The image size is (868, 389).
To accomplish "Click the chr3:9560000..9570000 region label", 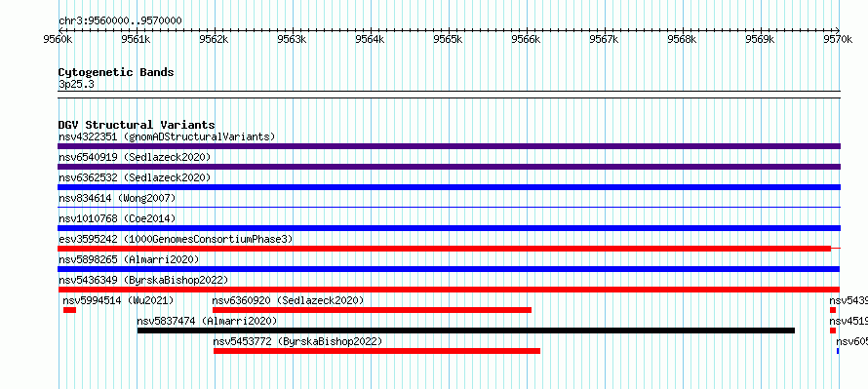I will 120,20.
